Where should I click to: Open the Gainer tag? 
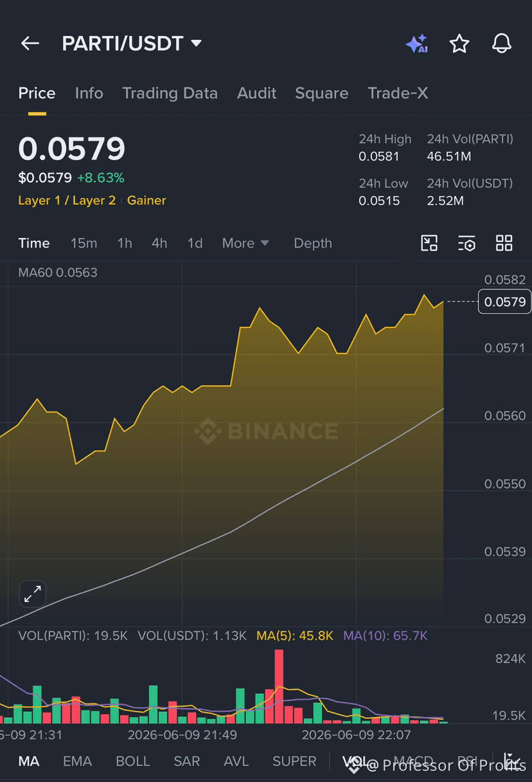coord(146,201)
